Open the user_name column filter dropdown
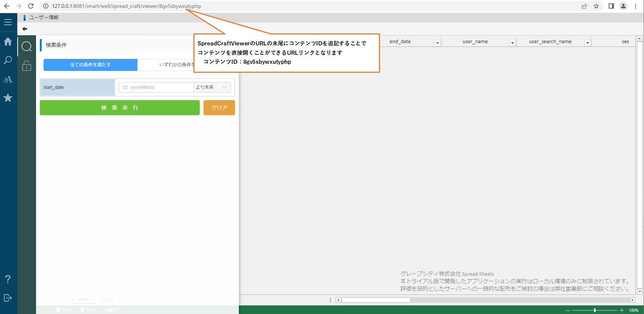 pyautogui.click(x=512, y=43)
